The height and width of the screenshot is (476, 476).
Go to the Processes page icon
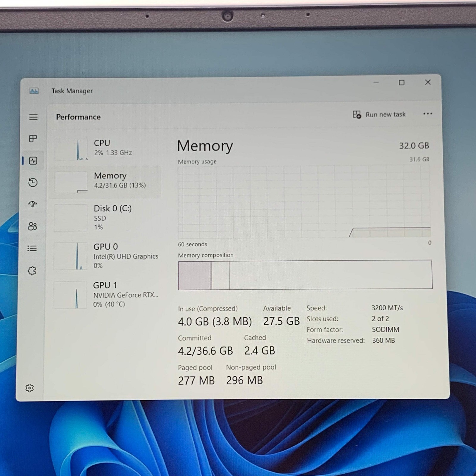[33, 138]
